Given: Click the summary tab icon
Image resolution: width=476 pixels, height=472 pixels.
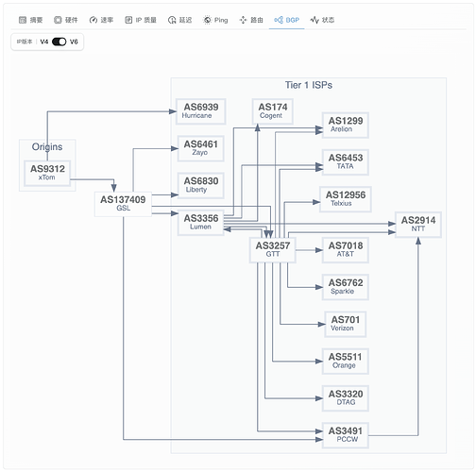Looking at the screenshot, I should pyautogui.click(x=23, y=20).
